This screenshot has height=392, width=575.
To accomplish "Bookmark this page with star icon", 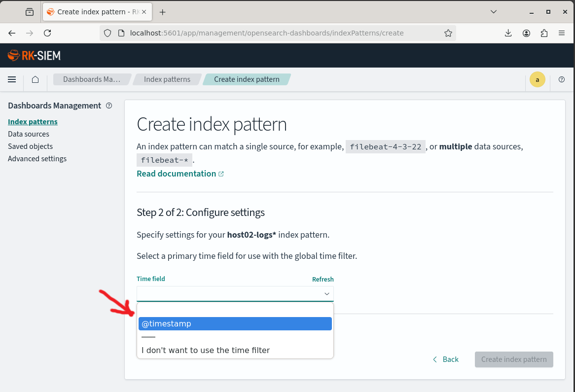I will coord(448,33).
